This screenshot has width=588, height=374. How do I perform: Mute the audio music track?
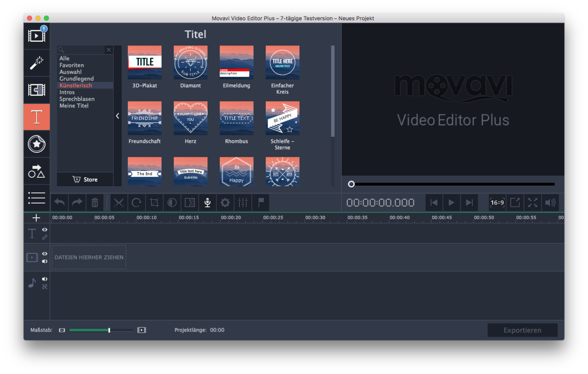coord(45,279)
